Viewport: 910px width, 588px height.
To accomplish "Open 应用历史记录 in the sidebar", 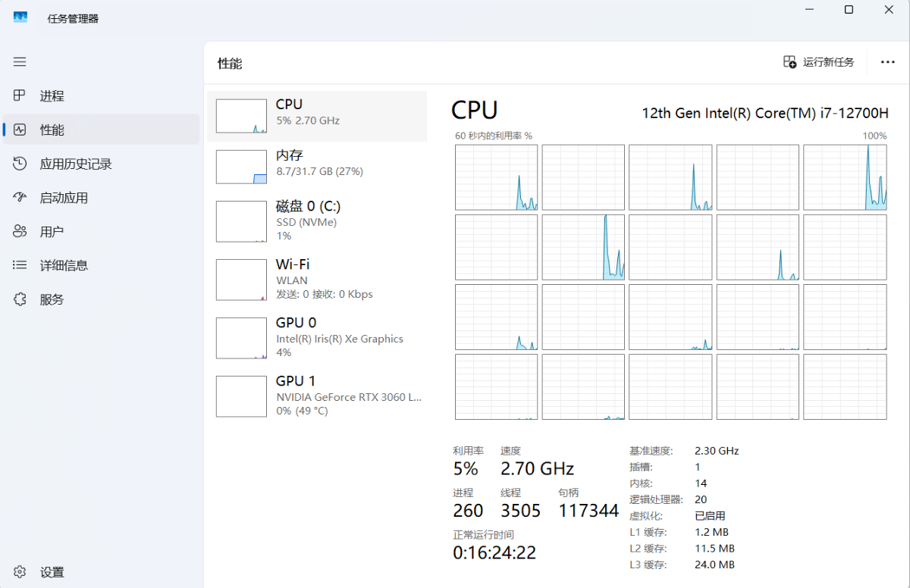I will (102, 164).
